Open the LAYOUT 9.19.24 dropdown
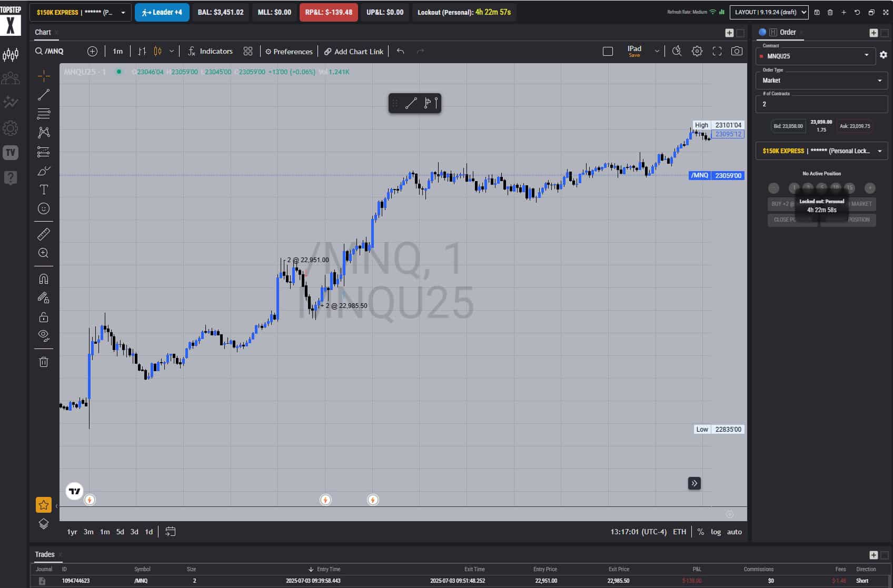 (x=769, y=12)
